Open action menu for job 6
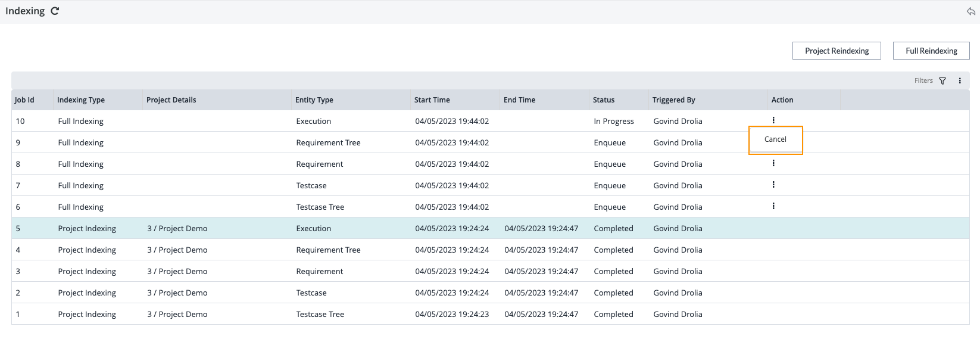The height and width of the screenshot is (342, 980). click(x=773, y=206)
